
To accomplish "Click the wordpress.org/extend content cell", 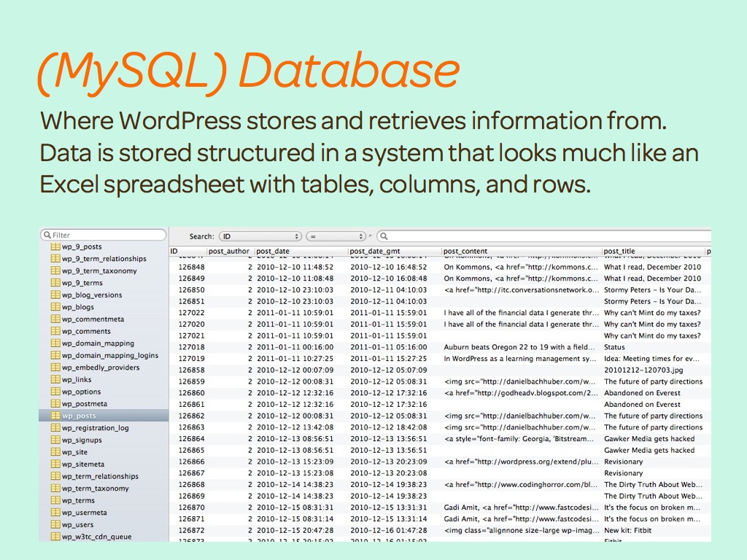I will pos(521,462).
